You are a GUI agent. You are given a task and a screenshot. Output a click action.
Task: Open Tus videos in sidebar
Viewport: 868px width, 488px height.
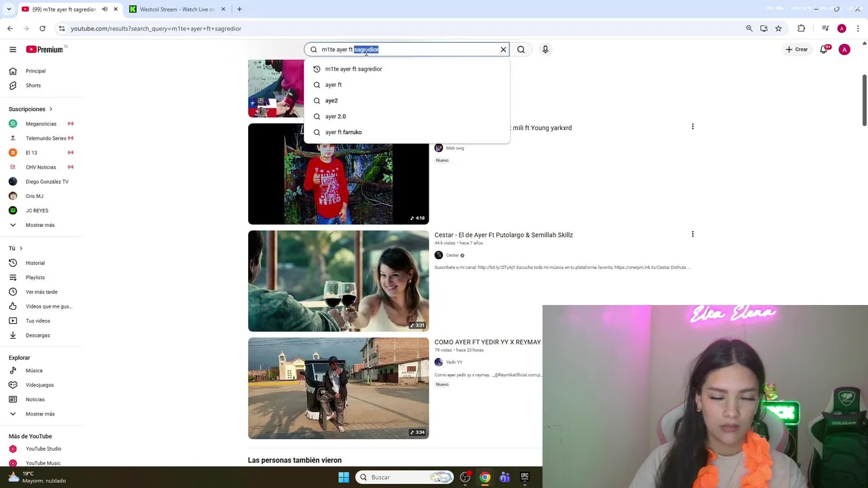[38, 321]
